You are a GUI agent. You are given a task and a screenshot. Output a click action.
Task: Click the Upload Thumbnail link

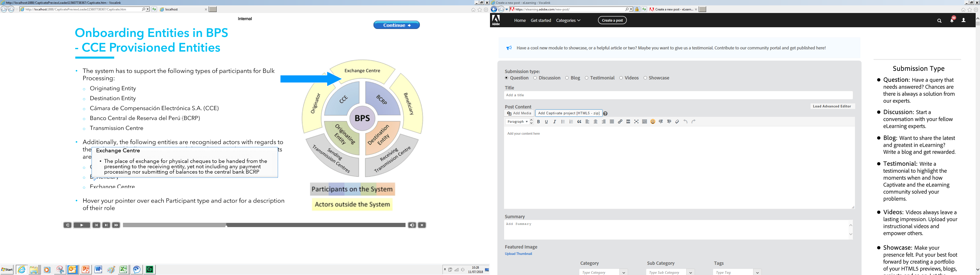pyautogui.click(x=518, y=254)
